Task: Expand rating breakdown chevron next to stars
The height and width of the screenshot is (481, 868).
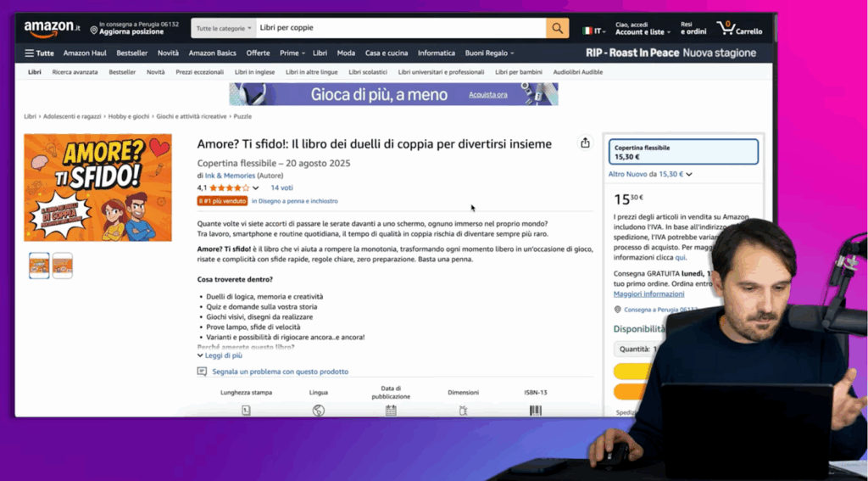Action: (x=255, y=188)
